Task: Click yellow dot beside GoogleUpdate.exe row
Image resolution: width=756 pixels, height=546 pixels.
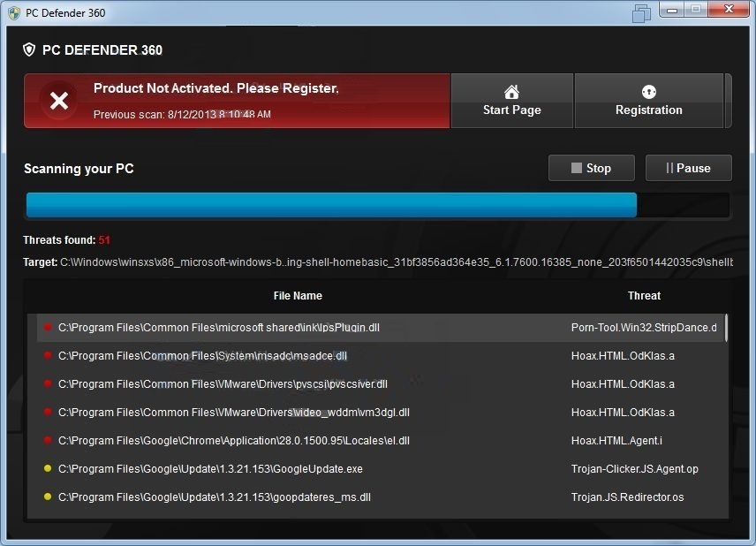Action: (48, 468)
